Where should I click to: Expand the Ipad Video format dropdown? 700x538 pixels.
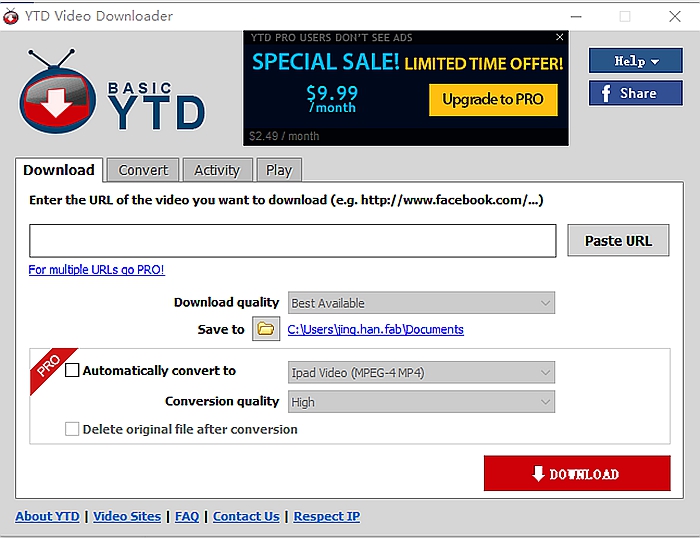pyautogui.click(x=421, y=372)
